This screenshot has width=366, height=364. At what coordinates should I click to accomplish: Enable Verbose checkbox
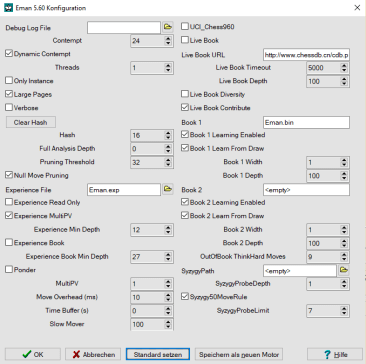click(9, 108)
